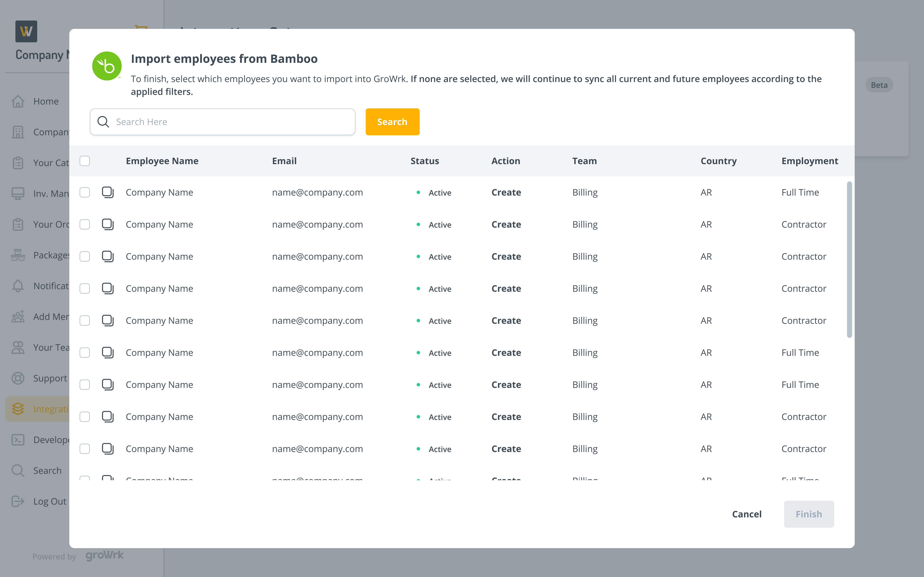Image resolution: width=924 pixels, height=577 pixels.
Task: Select the sixth employee row checkbox
Action: point(85,353)
